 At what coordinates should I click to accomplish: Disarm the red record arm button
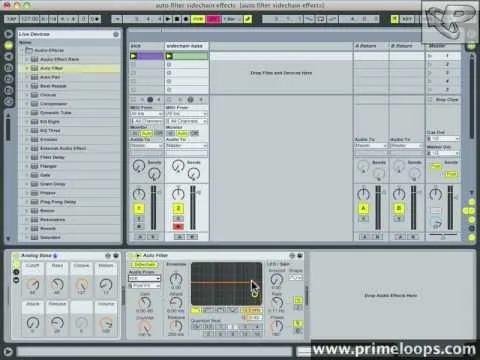[x=178, y=227]
